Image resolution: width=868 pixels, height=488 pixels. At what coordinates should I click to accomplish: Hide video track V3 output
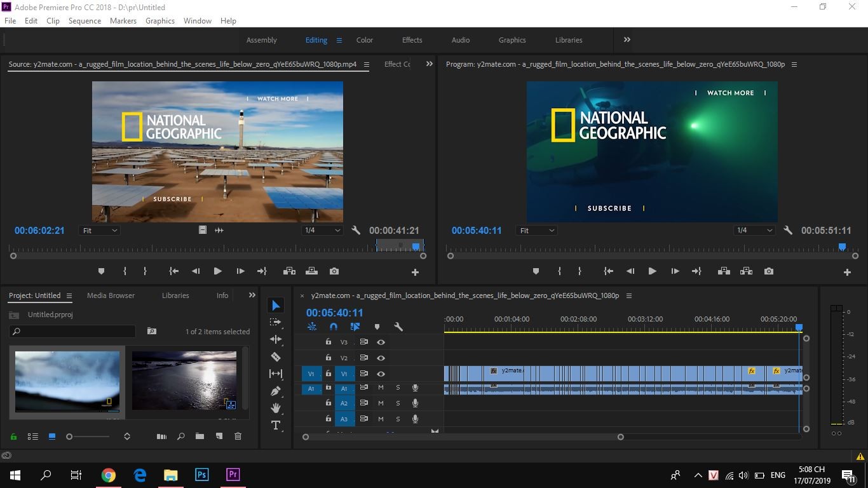[381, 342]
